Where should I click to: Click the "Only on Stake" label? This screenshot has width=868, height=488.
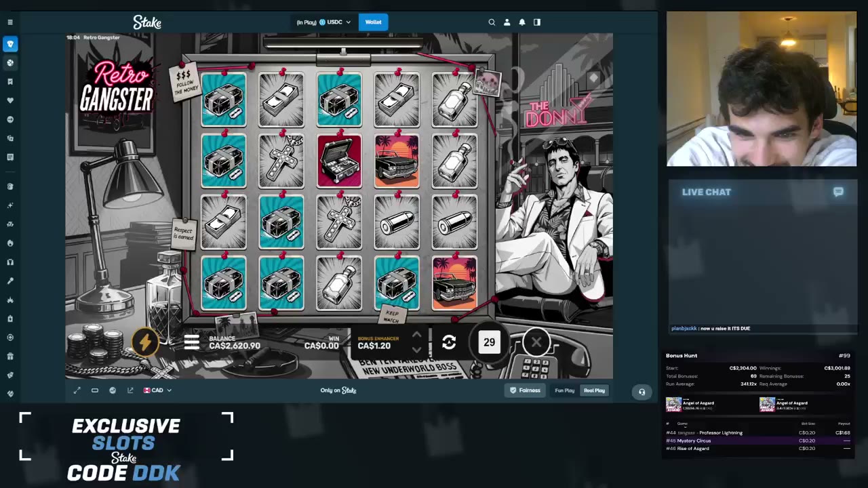coord(338,390)
